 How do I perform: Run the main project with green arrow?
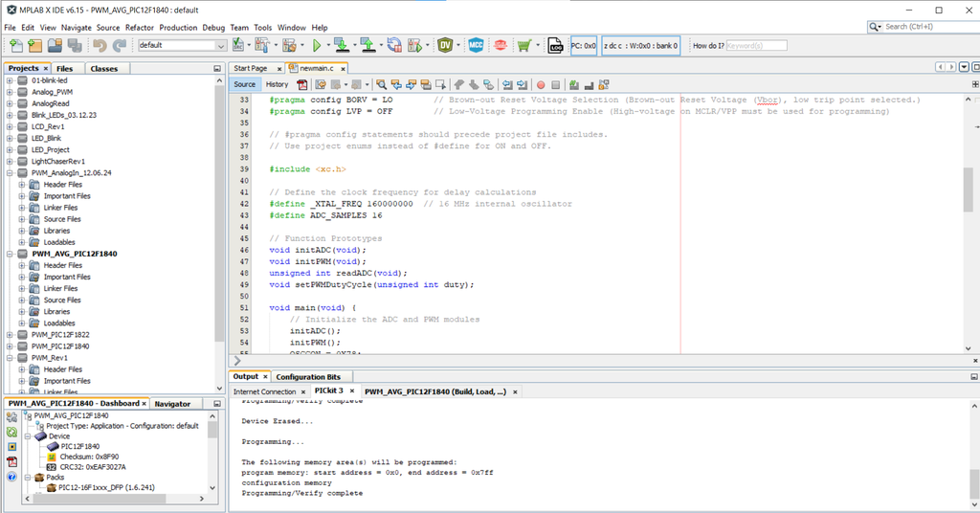(317, 45)
